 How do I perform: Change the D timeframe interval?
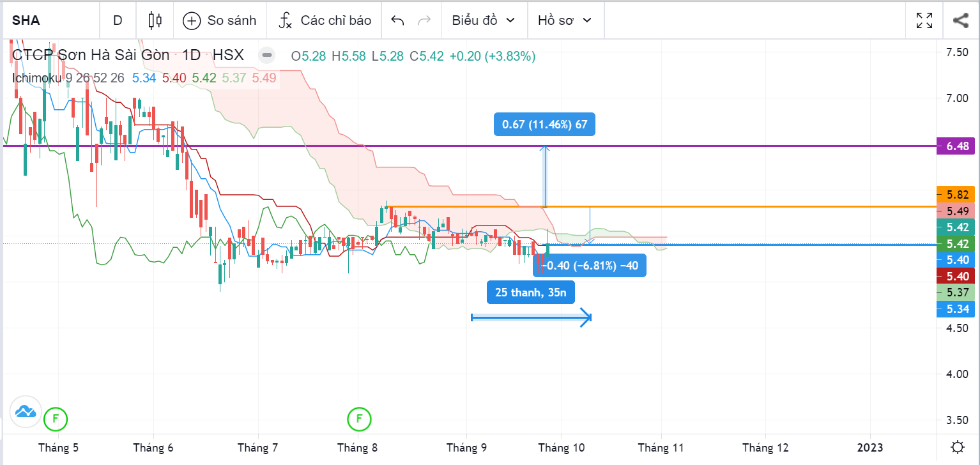pyautogui.click(x=118, y=20)
